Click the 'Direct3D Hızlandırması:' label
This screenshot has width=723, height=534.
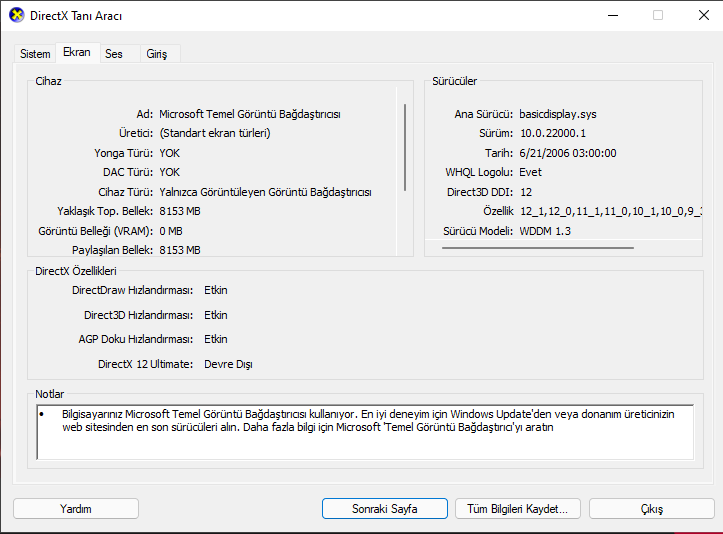click(x=138, y=315)
